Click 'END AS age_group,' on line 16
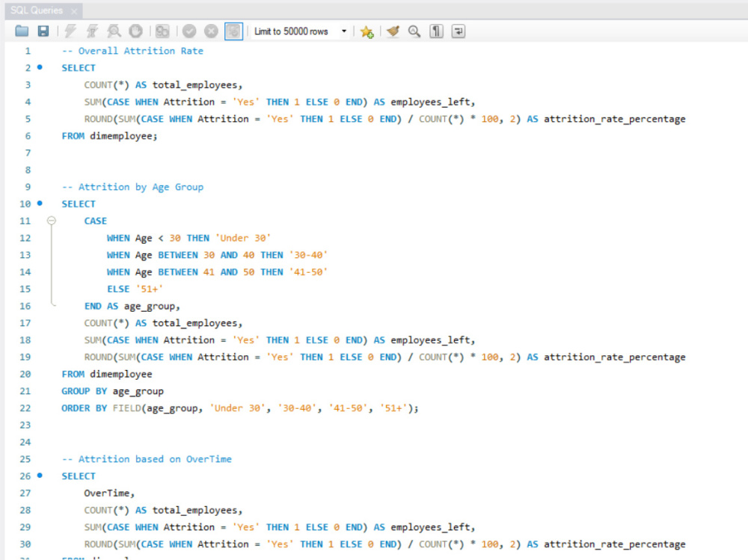 [132, 307]
